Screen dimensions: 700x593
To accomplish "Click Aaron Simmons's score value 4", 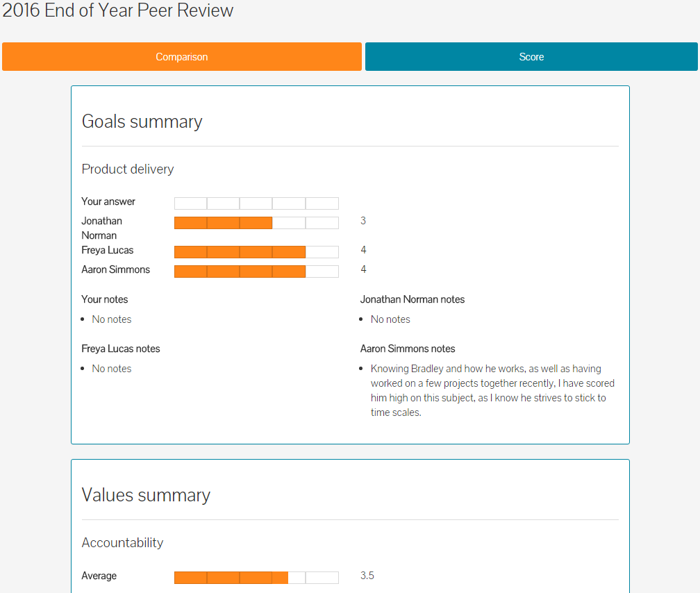I will tap(363, 269).
